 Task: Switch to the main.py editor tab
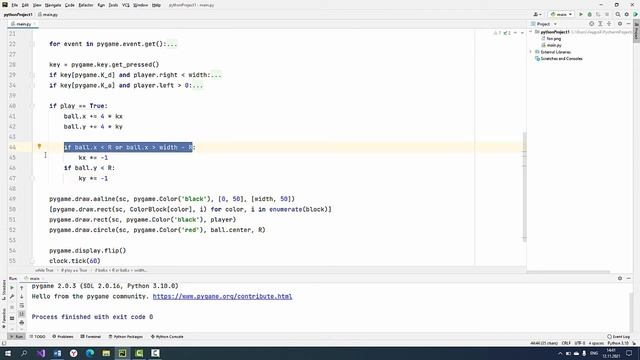point(23,24)
